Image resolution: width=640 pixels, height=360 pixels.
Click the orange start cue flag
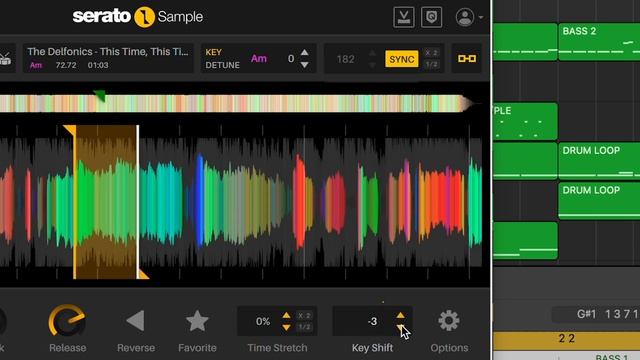[x=70, y=130]
